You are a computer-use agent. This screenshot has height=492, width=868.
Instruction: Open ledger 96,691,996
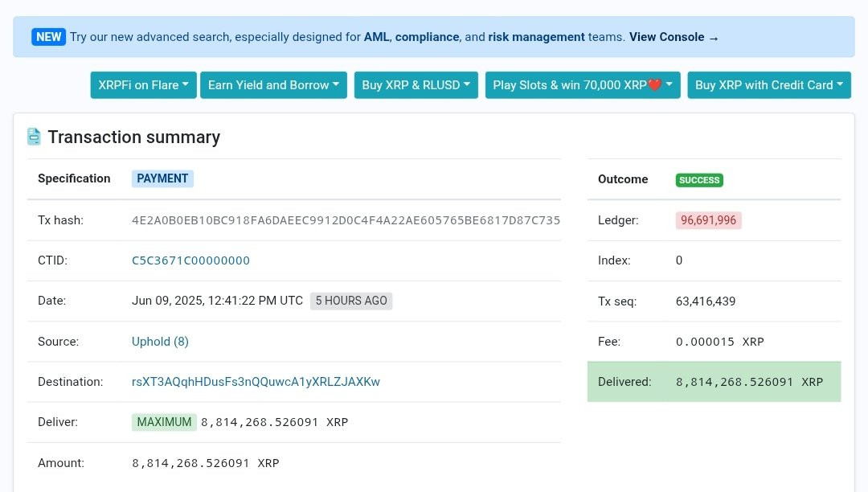708,220
